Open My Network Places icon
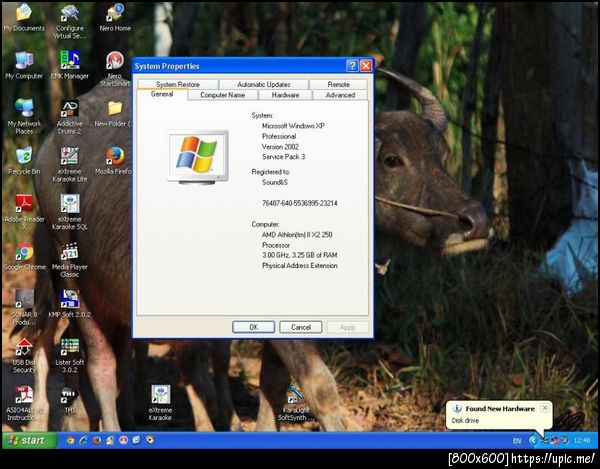This screenshot has width=600, height=469. point(24,116)
